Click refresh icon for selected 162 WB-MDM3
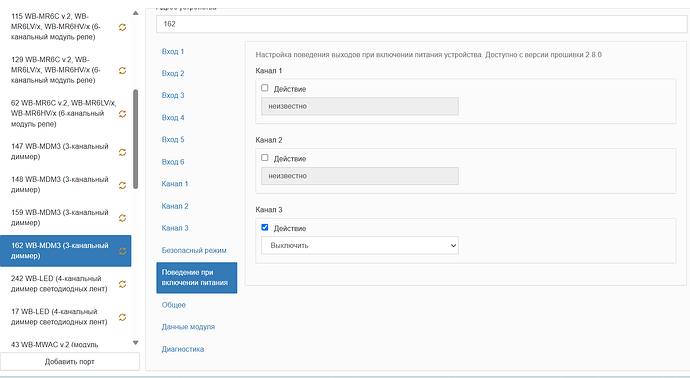690x378 pixels. (x=122, y=251)
